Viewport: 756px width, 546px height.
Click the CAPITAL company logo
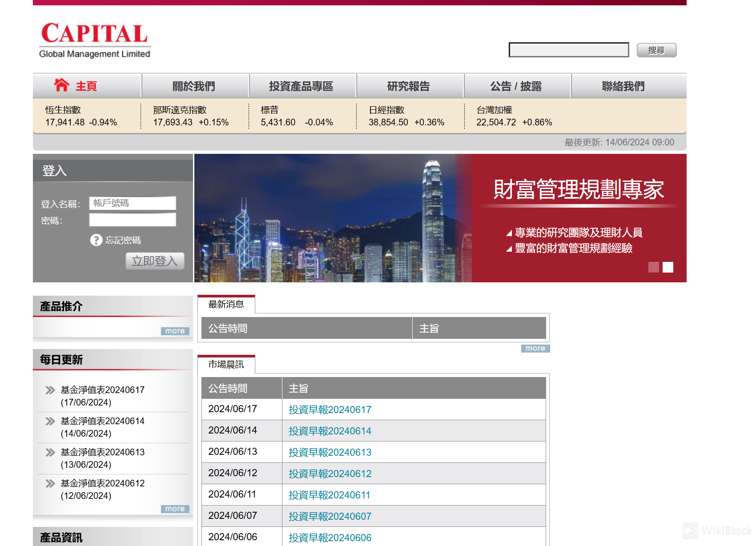(94, 40)
